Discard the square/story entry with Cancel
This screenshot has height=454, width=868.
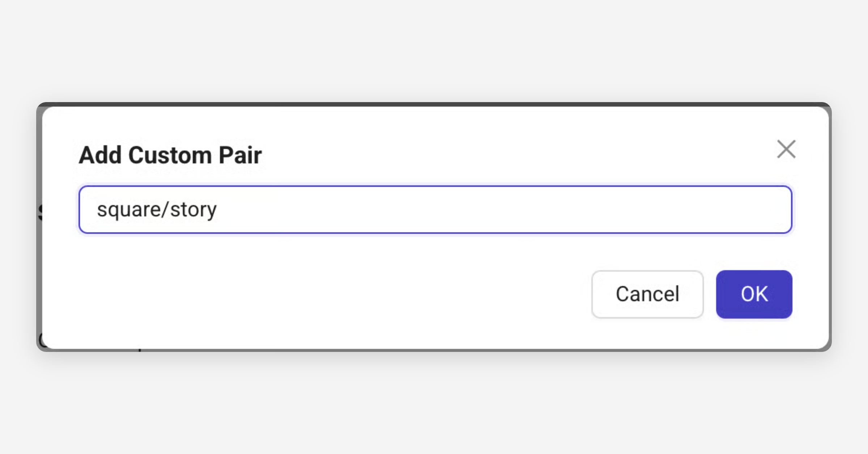click(647, 294)
